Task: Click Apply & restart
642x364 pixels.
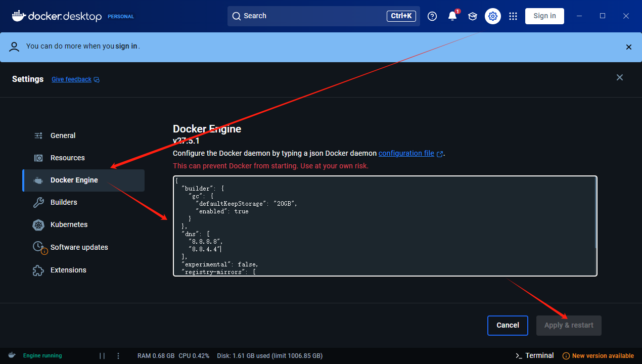Action: click(x=569, y=325)
